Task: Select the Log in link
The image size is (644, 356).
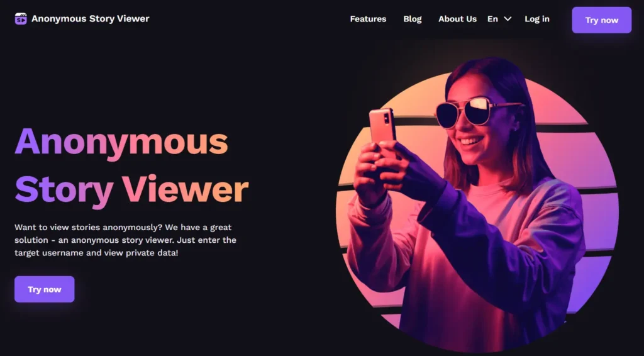Action: (537, 19)
